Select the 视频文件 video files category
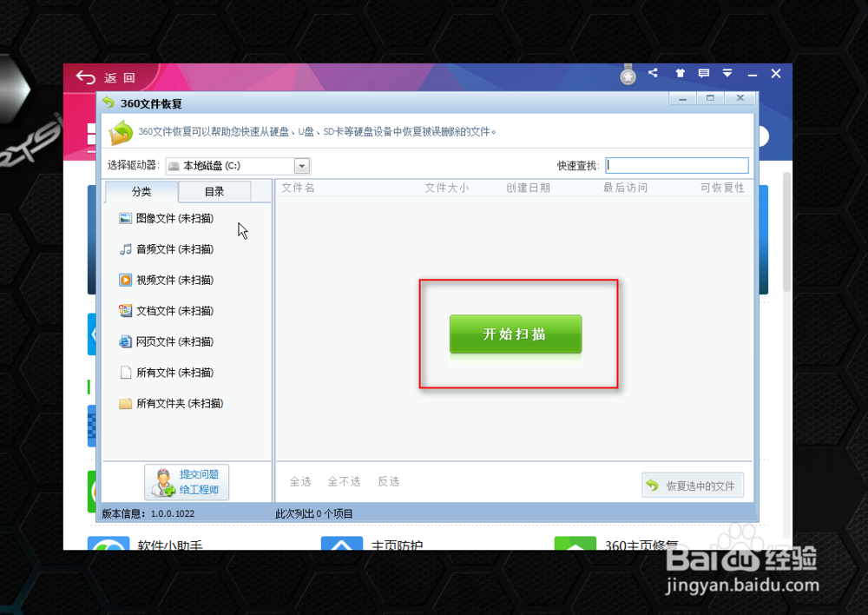Image resolution: width=868 pixels, height=615 pixels. [x=169, y=280]
